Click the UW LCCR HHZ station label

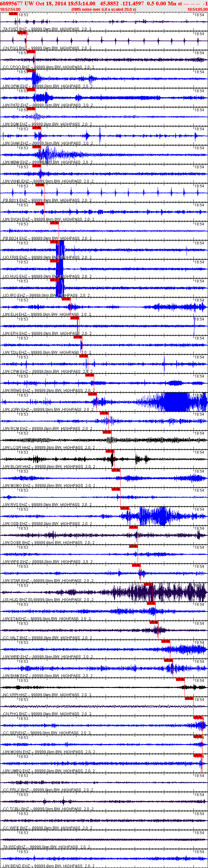click(17, 448)
